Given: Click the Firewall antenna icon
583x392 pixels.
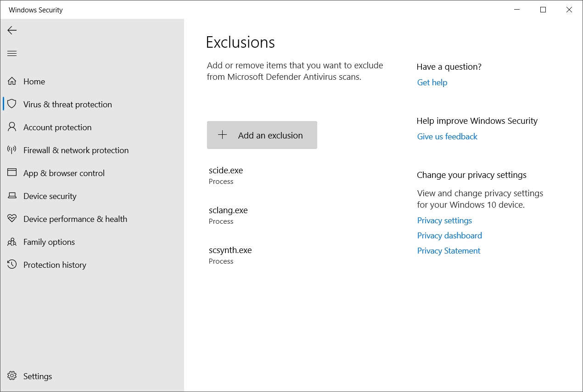Looking at the screenshot, I should point(12,150).
